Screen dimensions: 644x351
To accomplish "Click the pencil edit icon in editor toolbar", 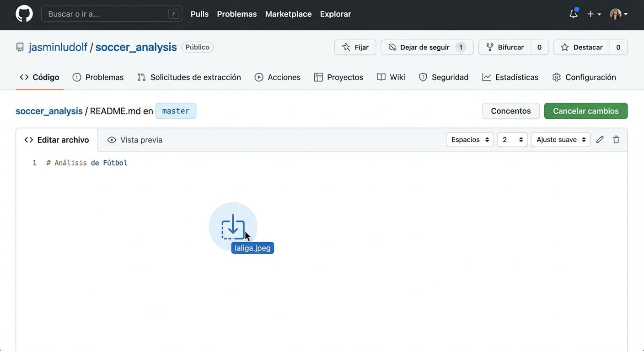I will (x=600, y=139).
